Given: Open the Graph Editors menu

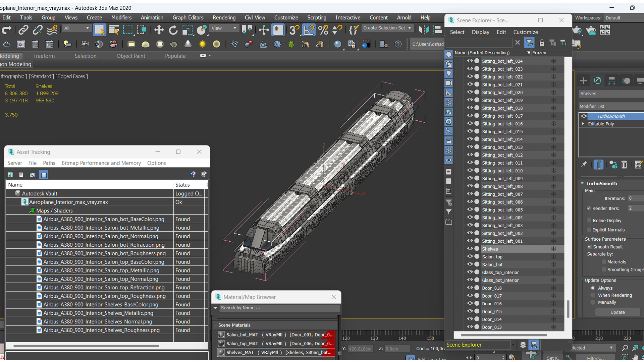Looking at the screenshot, I should click(188, 17).
